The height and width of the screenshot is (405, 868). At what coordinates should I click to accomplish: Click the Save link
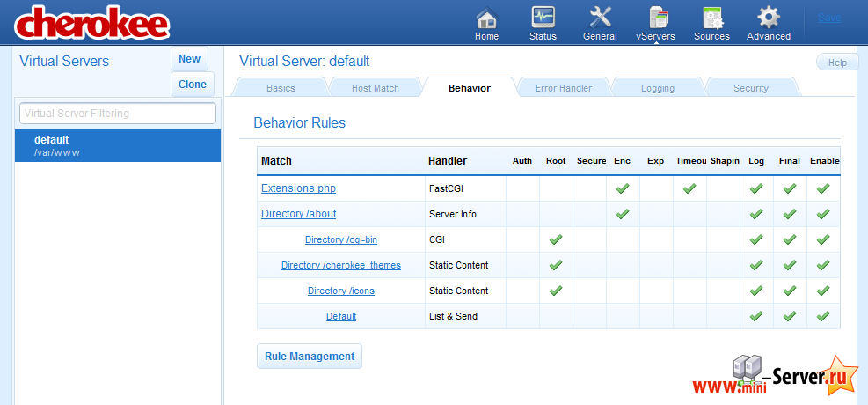[x=829, y=18]
